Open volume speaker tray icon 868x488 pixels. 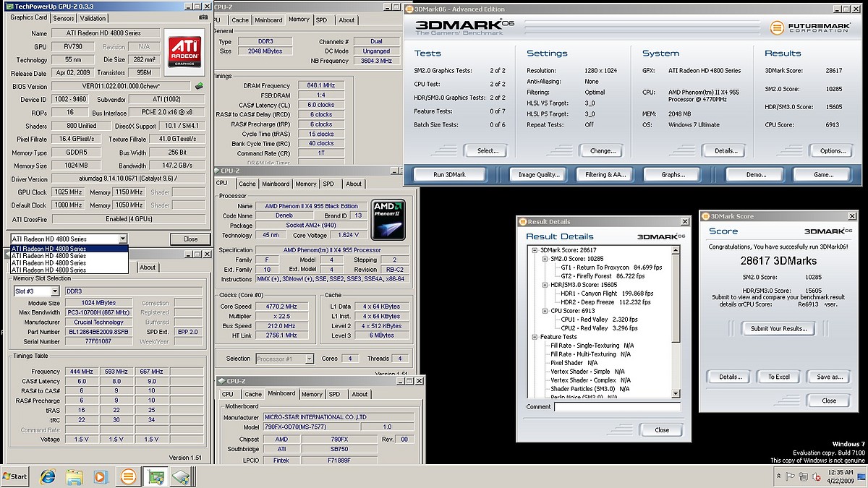(x=815, y=476)
